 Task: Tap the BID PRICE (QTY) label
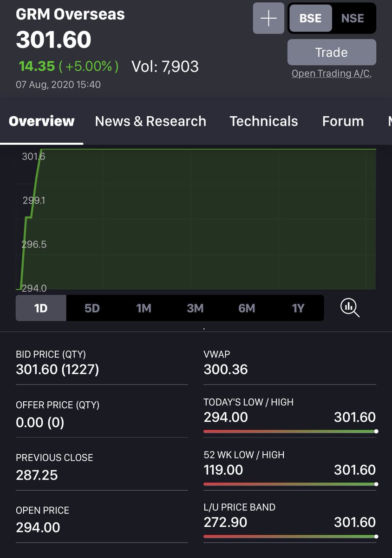click(51, 354)
